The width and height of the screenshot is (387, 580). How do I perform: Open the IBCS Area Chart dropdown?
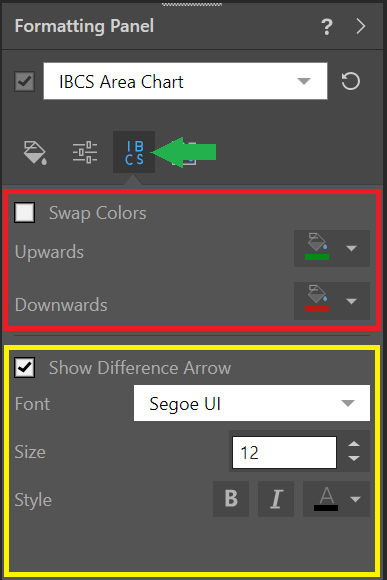[x=185, y=81]
